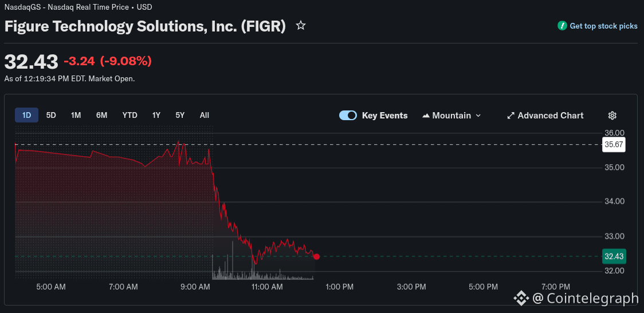The width and height of the screenshot is (644, 313).
Task: Click the red current price marker dot
Action: pos(317,256)
